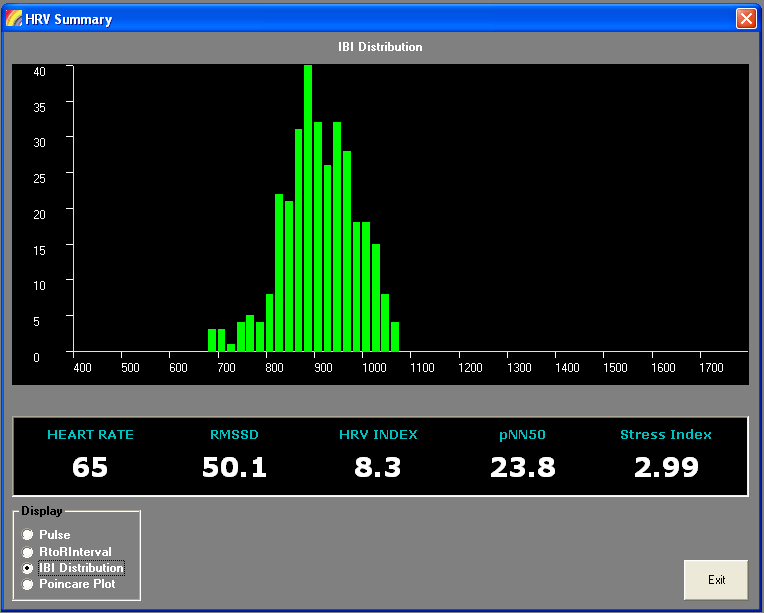Click the x-axis label 700
The height and width of the screenshot is (613, 764).
pyautogui.click(x=227, y=368)
